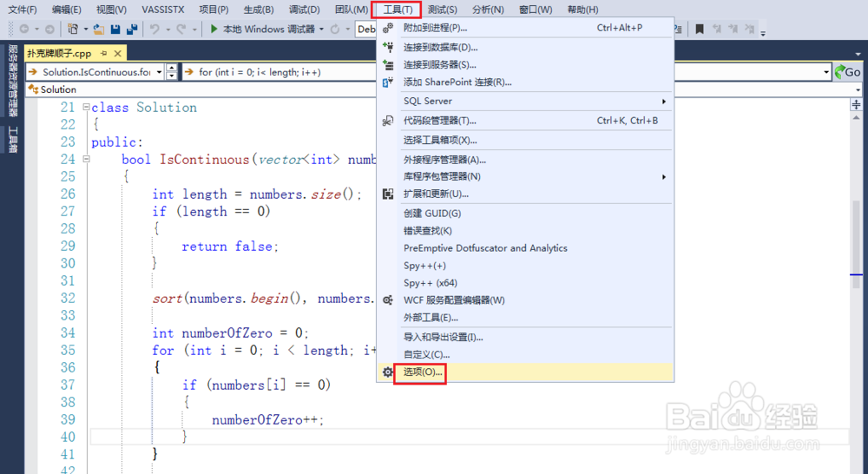The height and width of the screenshot is (474, 868).
Task: Open the 测试(S) menu
Action: coord(443,10)
